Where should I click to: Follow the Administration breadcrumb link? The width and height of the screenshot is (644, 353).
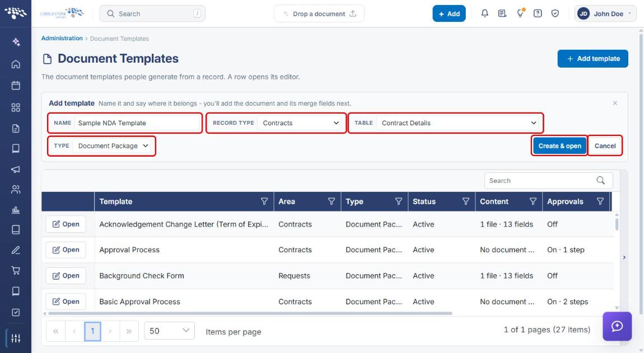click(x=62, y=38)
